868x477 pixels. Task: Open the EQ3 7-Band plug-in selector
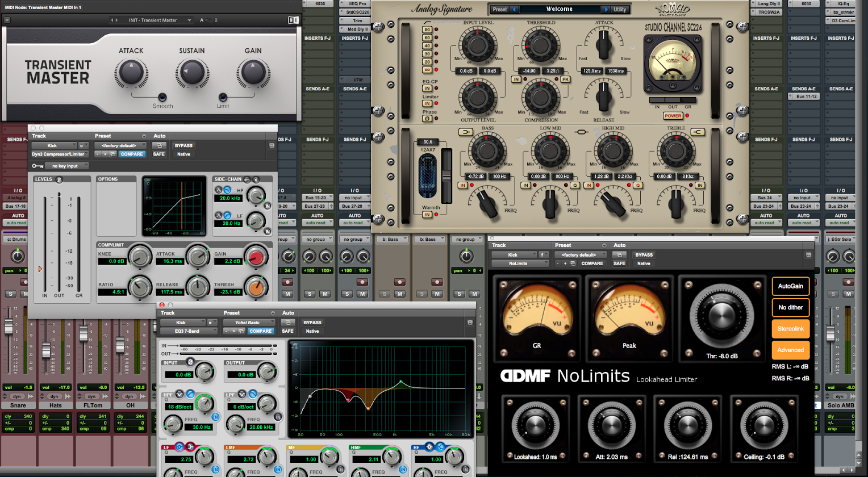[189, 331]
